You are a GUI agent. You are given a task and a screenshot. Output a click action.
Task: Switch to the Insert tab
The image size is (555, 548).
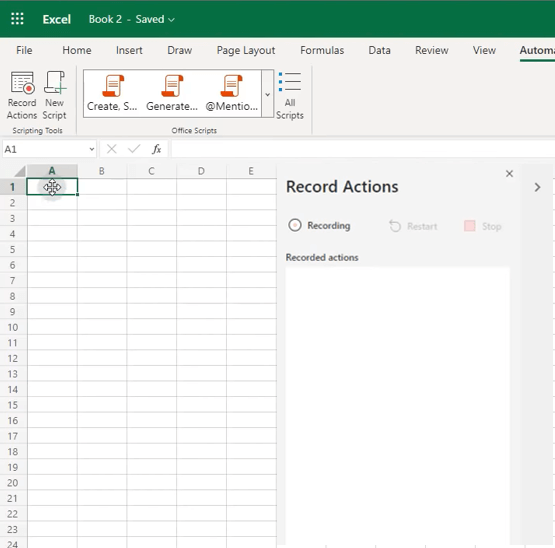pos(129,50)
